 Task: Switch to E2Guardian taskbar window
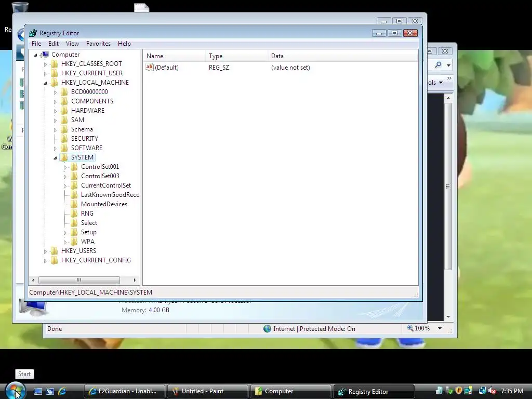tap(124, 391)
